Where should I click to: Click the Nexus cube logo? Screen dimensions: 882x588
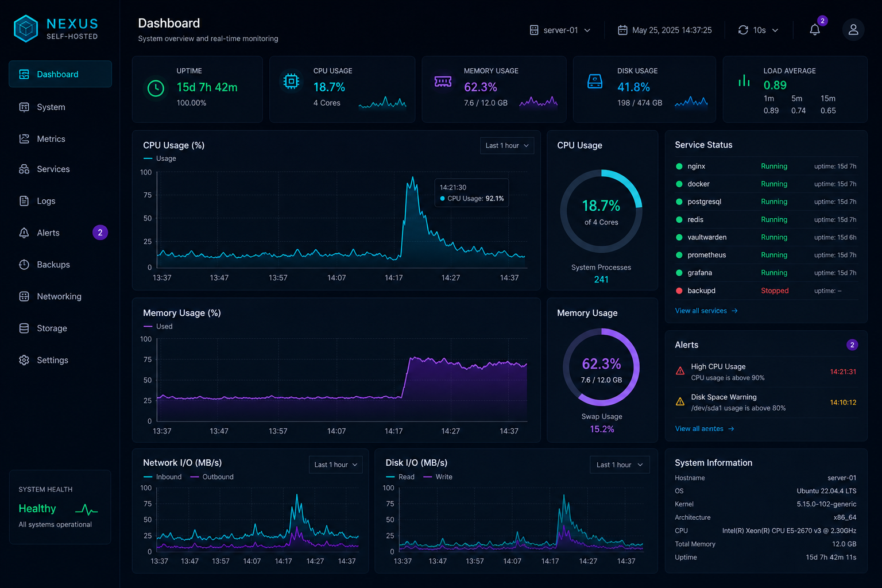pyautogui.click(x=26, y=29)
